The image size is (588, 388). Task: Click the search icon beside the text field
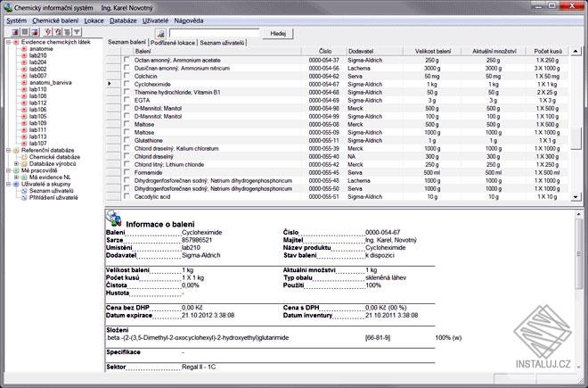[x=159, y=32]
